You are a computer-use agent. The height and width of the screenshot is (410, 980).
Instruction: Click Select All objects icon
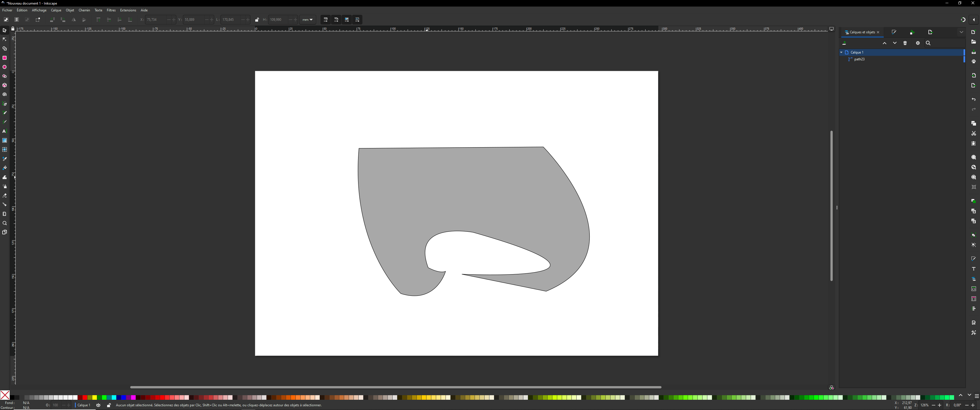[x=6, y=19]
